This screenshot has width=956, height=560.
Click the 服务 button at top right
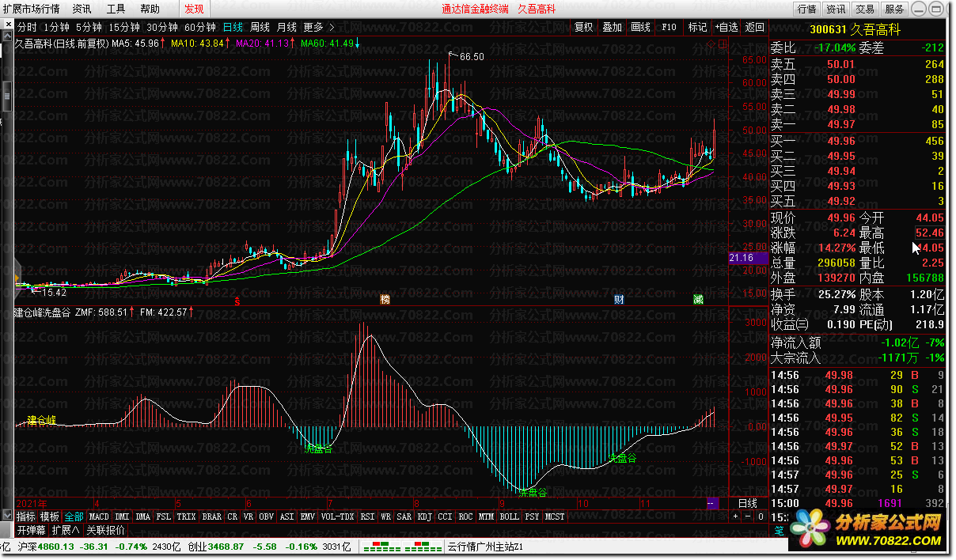[894, 9]
